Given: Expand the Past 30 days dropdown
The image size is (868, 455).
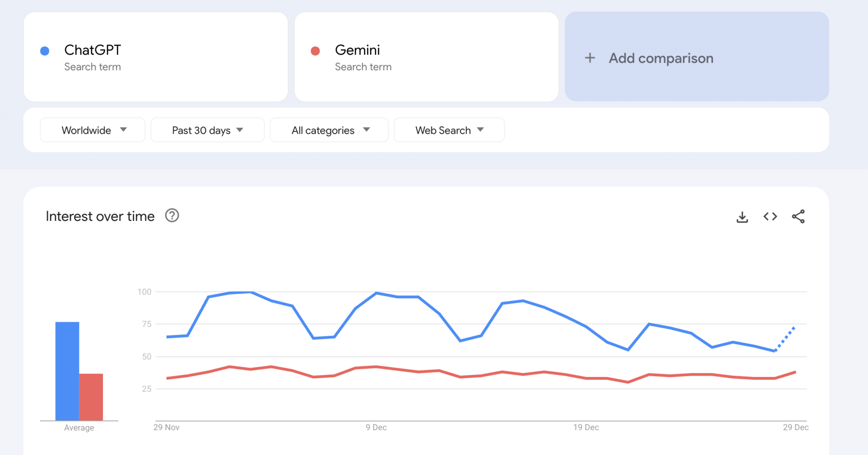Looking at the screenshot, I should coord(208,130).
